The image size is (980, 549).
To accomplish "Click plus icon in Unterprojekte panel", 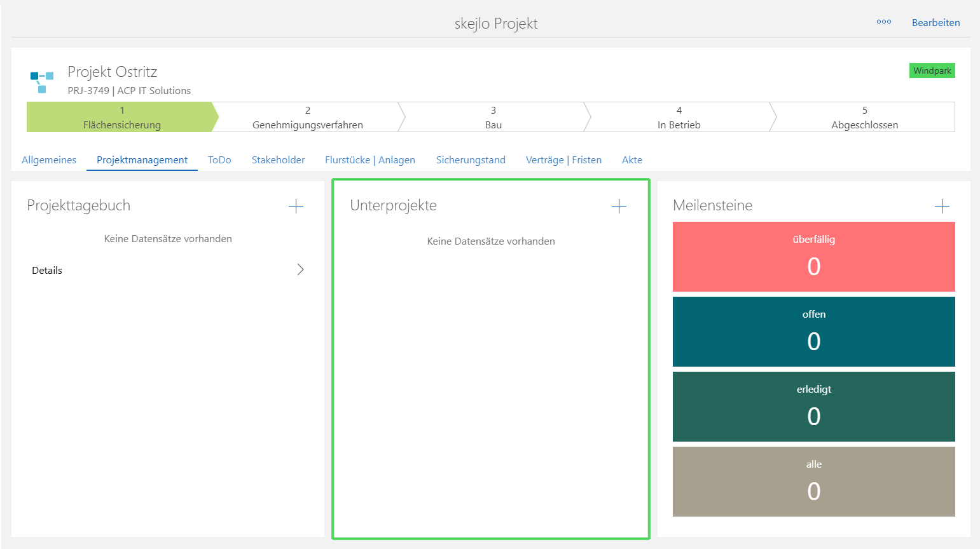I will click(x=619, y=206).
